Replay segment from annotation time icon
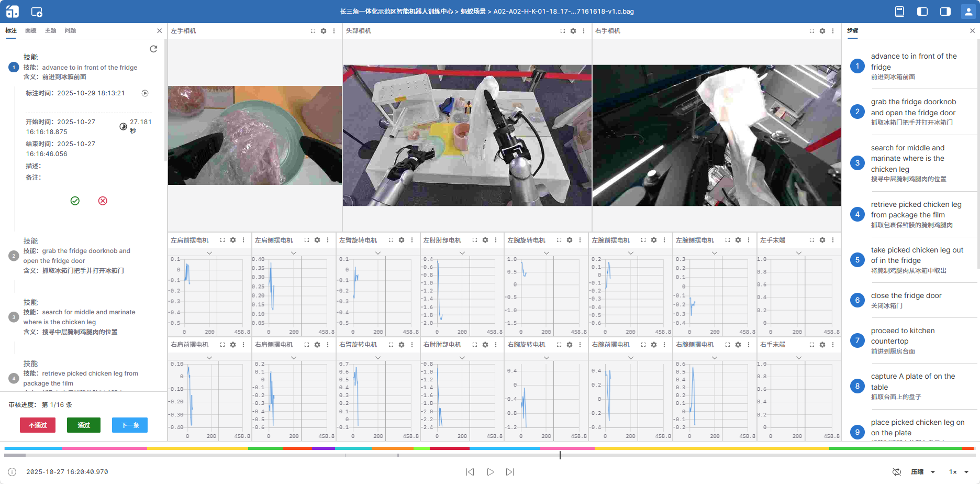This screenshot has height=484, width=980. click(145, 93)
